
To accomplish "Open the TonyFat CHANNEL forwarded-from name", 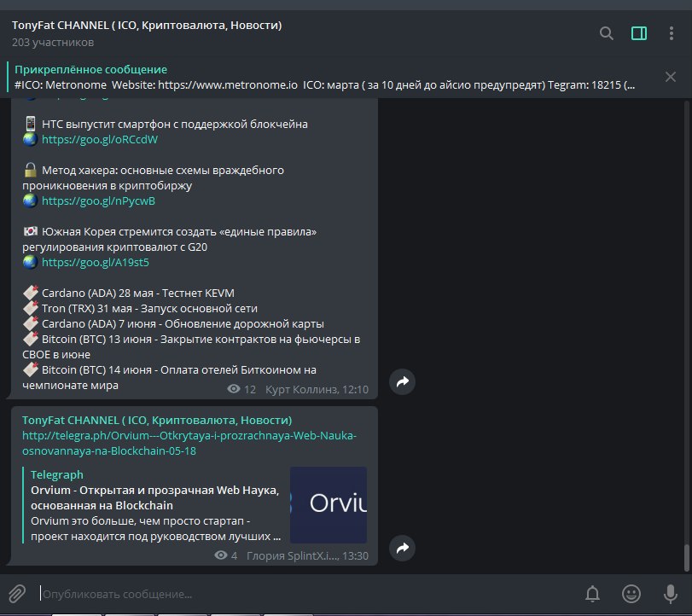I will coord(157,420).
